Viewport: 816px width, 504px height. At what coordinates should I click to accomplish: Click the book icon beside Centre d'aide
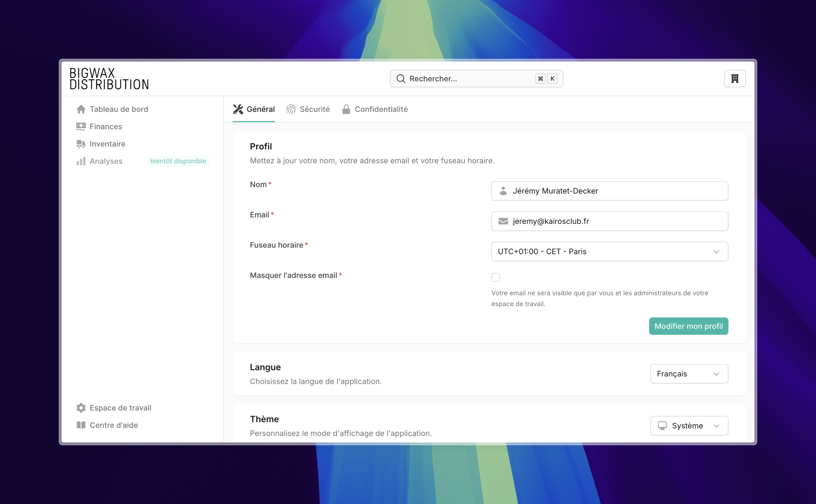81,425
